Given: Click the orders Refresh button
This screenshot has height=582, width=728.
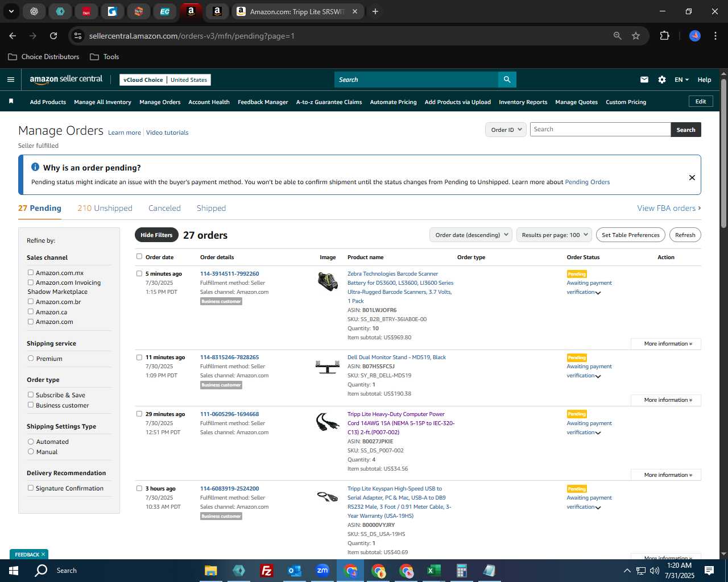Looking at the screenshot, I should [x=685, y=235].
